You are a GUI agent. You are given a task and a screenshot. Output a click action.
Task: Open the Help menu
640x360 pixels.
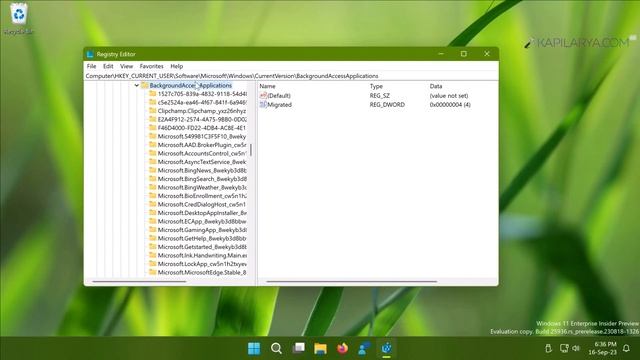tap(177, 66)
